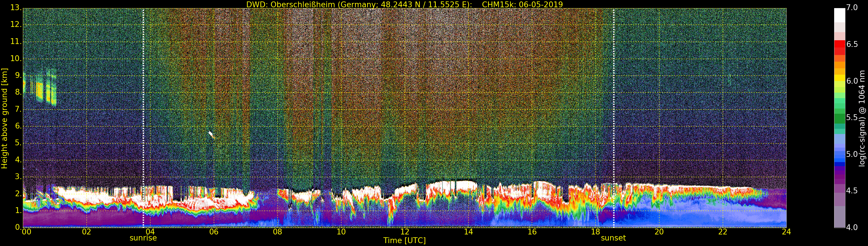The height and width of the screenshot is (246, 868).
Task: Click the time axis tick label '06'
Action: [x=214, y=232]
